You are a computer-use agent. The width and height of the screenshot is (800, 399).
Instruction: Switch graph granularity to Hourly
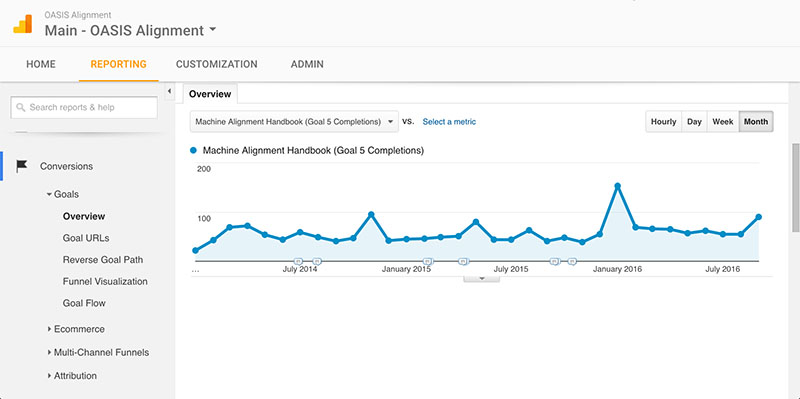(x=663, y=122)
